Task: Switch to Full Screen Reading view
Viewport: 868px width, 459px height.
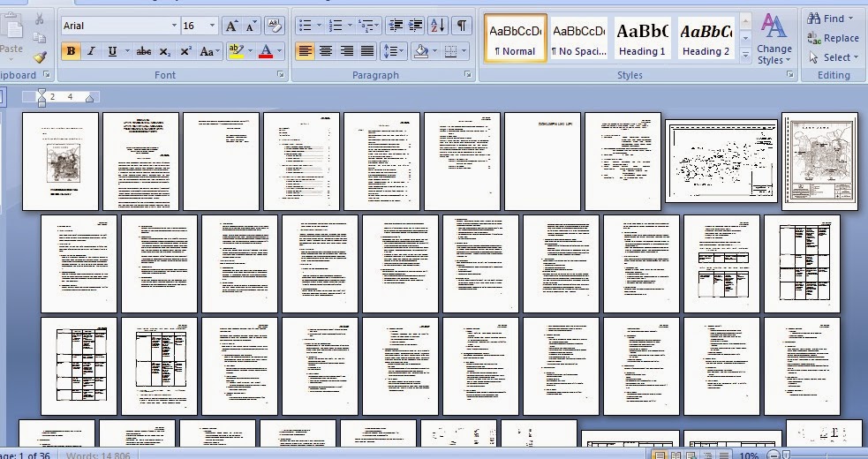Action: click(x=676, y=455)
